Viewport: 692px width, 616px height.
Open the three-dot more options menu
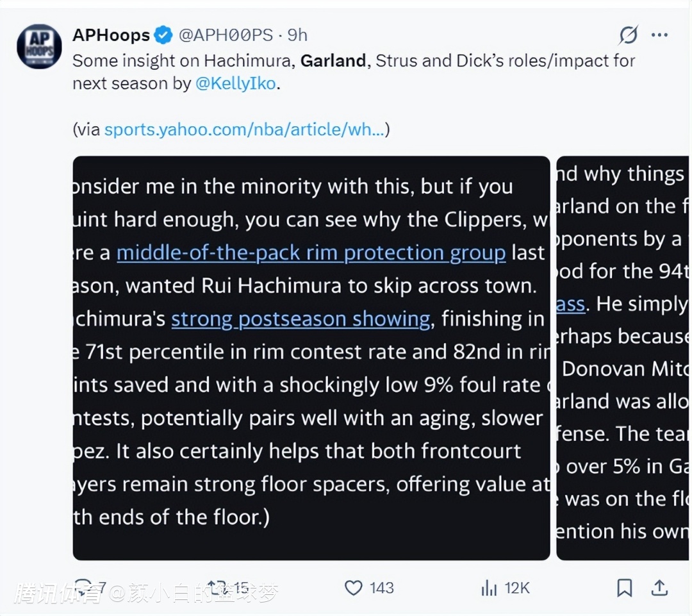(659, 35)
